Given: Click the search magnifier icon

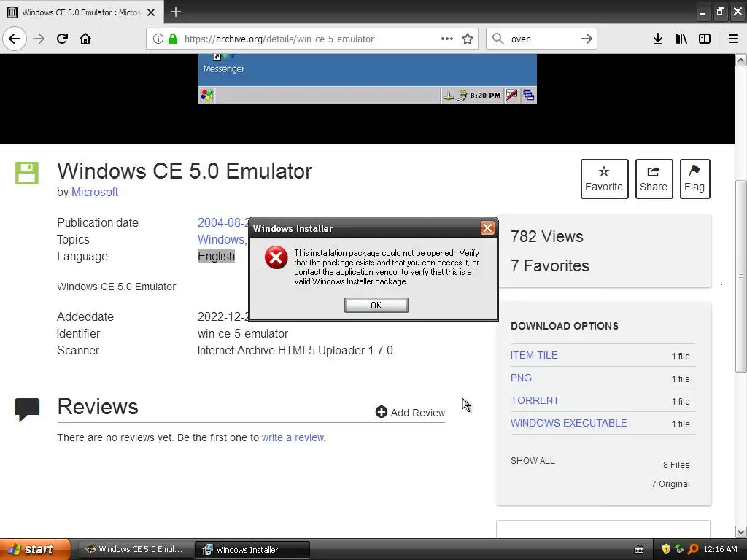Looking at the screenshot, I should tap(498, 39).
